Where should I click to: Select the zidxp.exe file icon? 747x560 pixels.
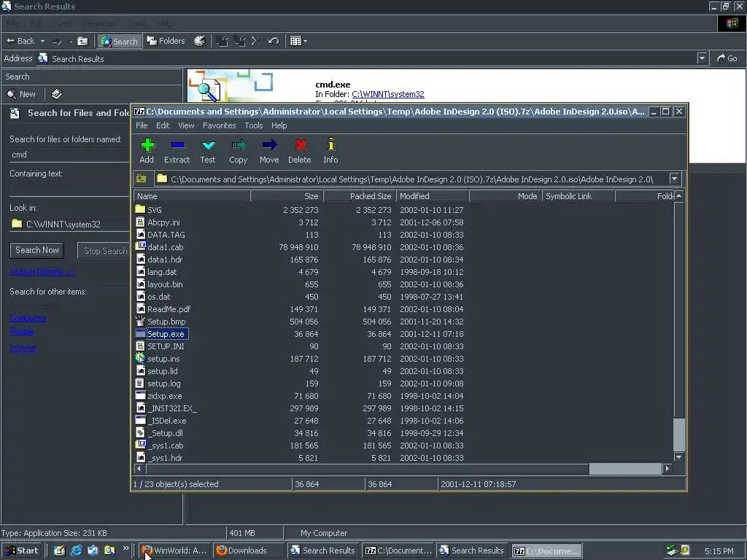(x=140, y=395)
